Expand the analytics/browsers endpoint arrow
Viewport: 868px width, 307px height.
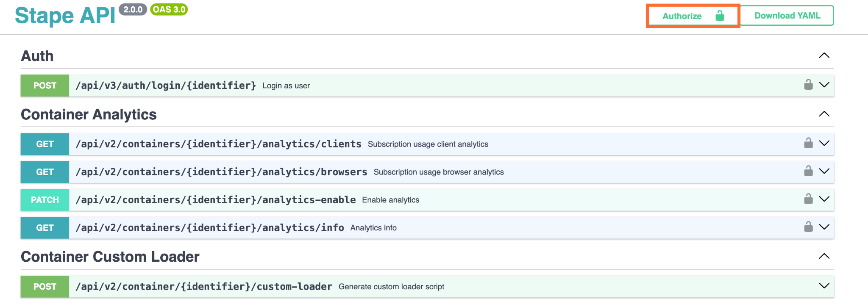824,171
